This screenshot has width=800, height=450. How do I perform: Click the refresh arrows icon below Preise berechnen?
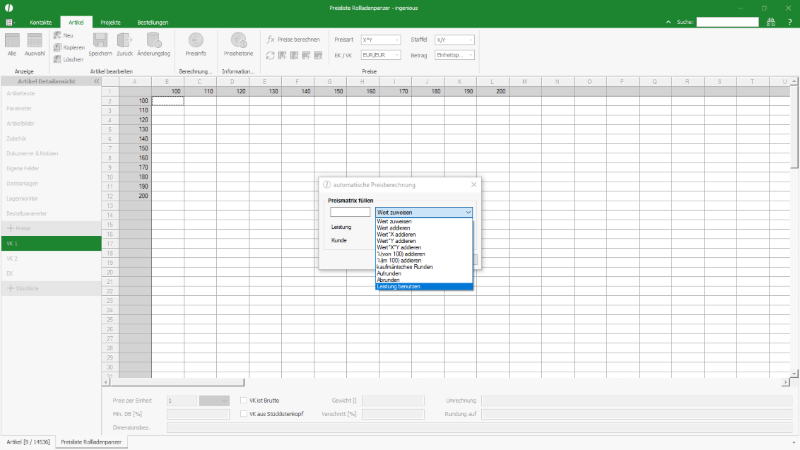pyautogui.click(x=270, y=55)
